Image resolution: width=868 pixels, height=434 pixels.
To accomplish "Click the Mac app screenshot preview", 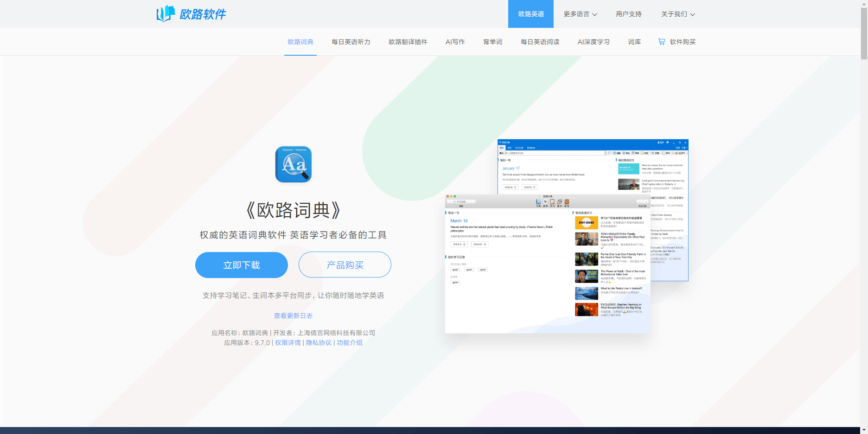I will pos(548,264).
